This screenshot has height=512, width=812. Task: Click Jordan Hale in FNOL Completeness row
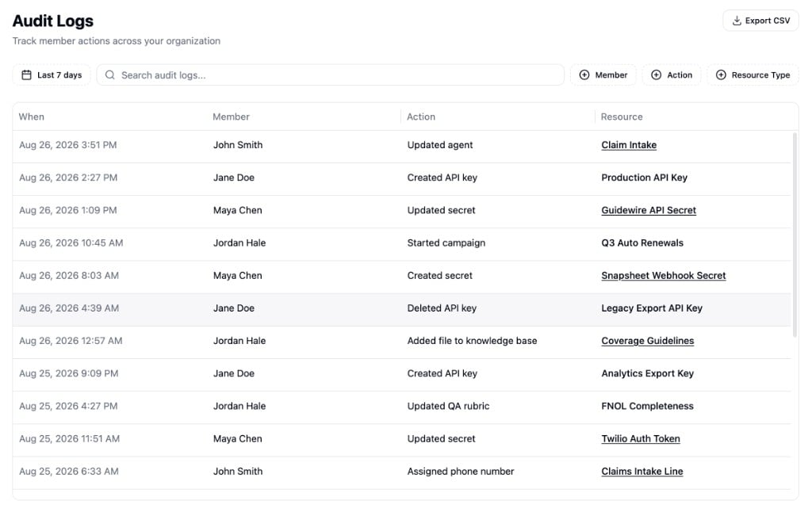[239, 407]
